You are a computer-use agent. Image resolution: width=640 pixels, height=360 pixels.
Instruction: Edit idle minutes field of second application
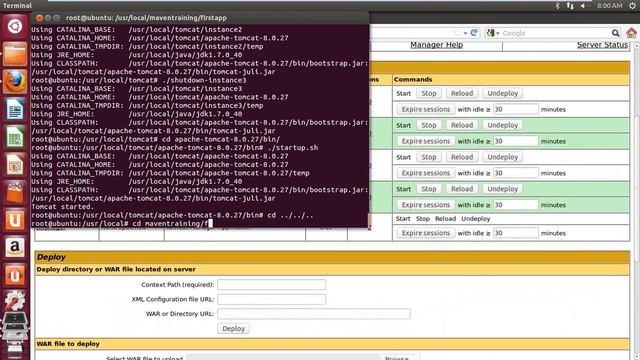pos(516,141)
